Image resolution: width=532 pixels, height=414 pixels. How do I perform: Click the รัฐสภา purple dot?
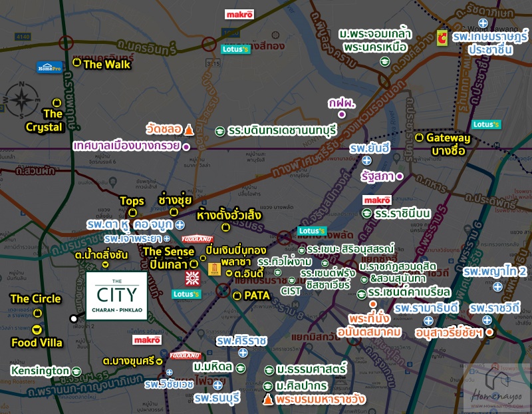pos(400,176)
